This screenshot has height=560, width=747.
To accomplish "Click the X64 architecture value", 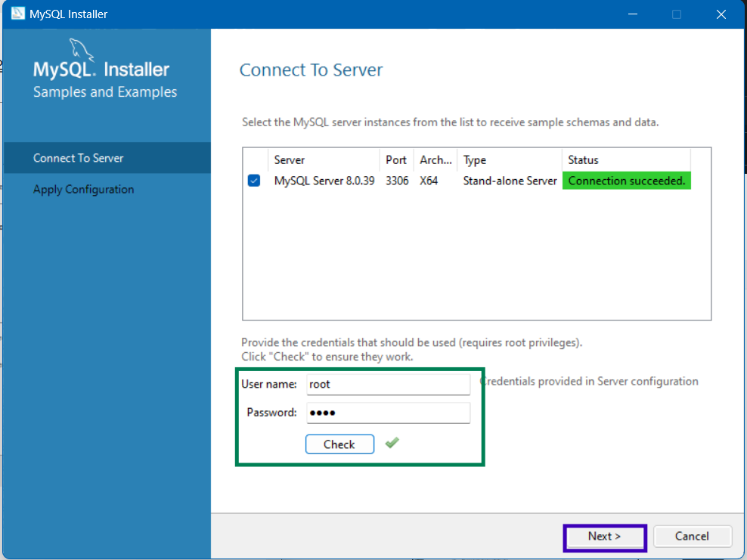I will pyautogui.click(x=428, y=181).
